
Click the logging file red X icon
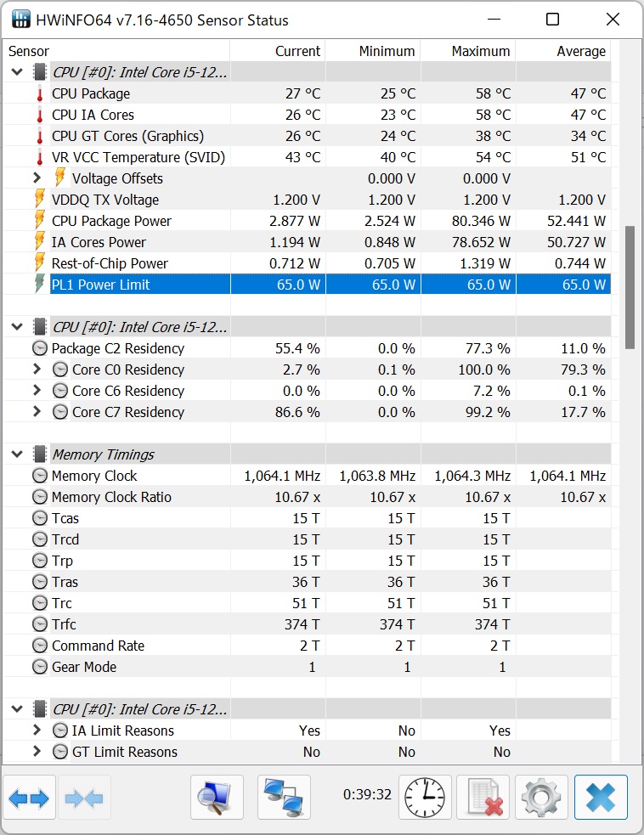483,798
